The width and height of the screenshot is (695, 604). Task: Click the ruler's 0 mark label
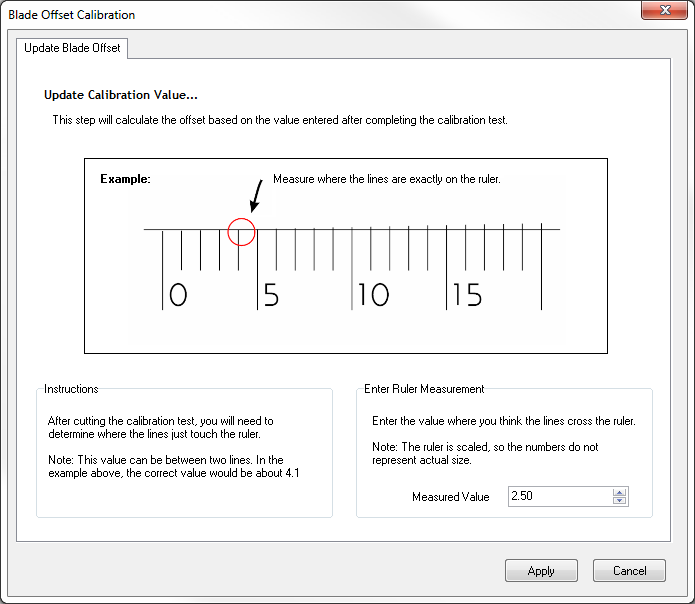coord(178,295)
